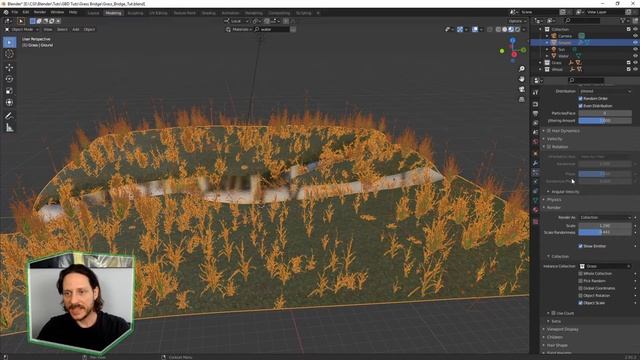The image size is (640, 360).
Task: Open the Distribution dropdown
Action: 605,91
